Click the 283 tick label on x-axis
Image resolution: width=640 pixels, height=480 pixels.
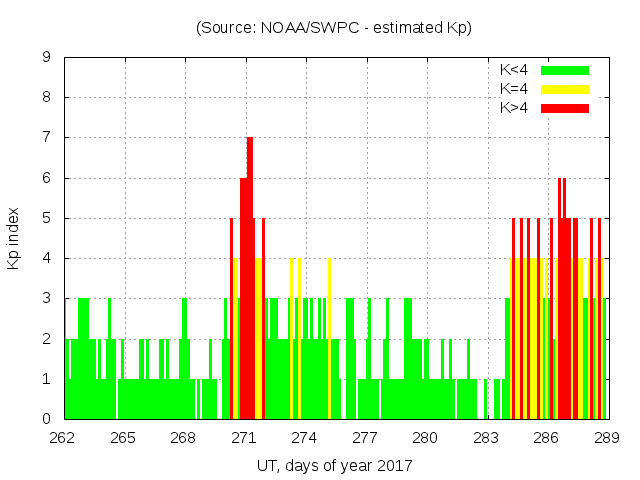485,437
